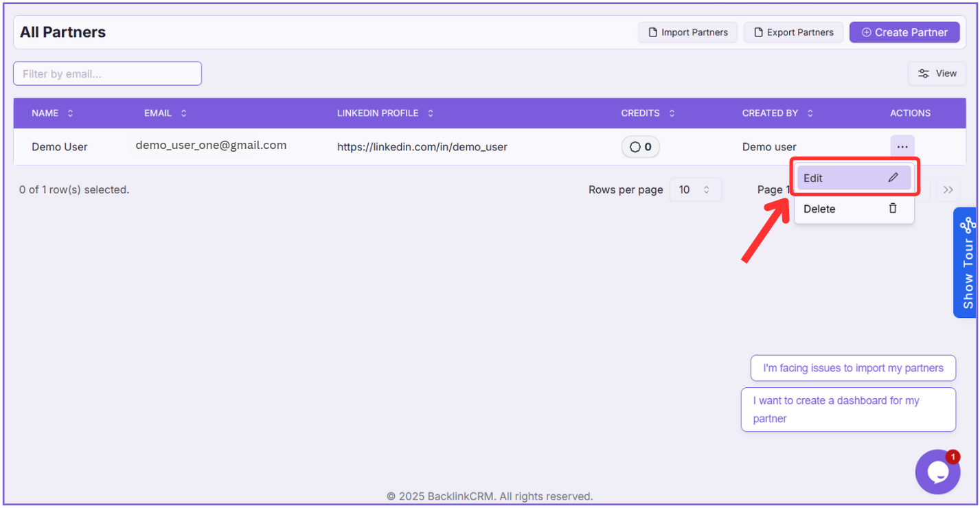Open the View column options
Screen dimensions: 980x508
point(937,73)
